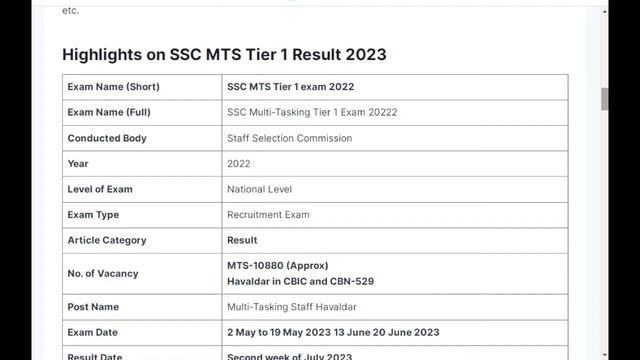This screenshot has width=640, height=360.
Task: Click the 'Recruitment Exam' value
Action: (268, 215)
